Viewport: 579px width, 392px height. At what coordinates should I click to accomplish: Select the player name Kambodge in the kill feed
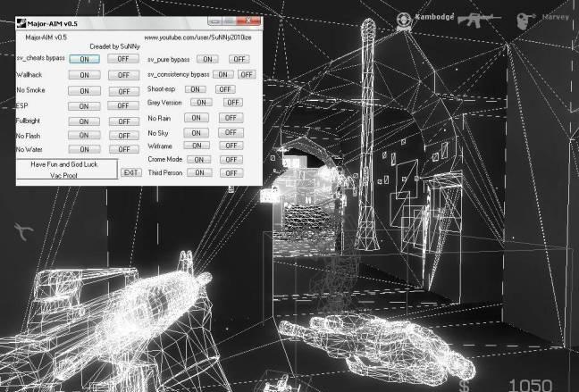(434, 17)
